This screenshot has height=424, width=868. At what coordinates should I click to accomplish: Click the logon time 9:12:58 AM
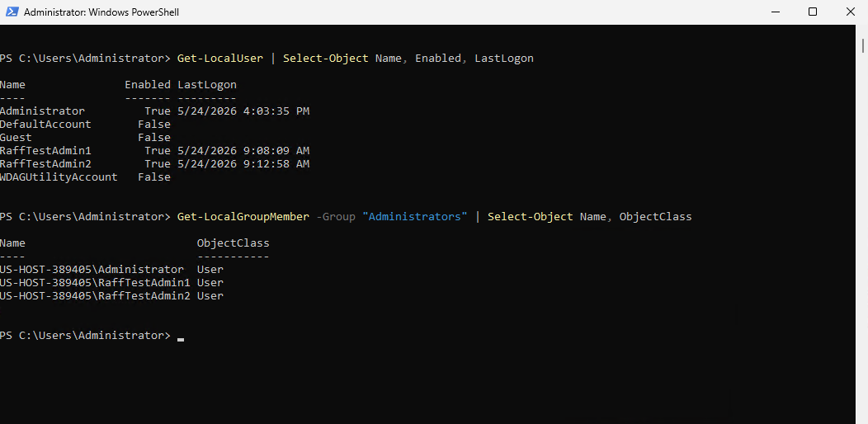276,164
